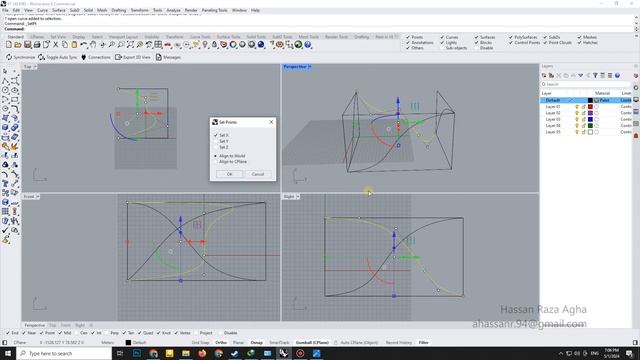Click Export 3D View
The height and width of the screenshot is (360, 640).
point(133,57)
